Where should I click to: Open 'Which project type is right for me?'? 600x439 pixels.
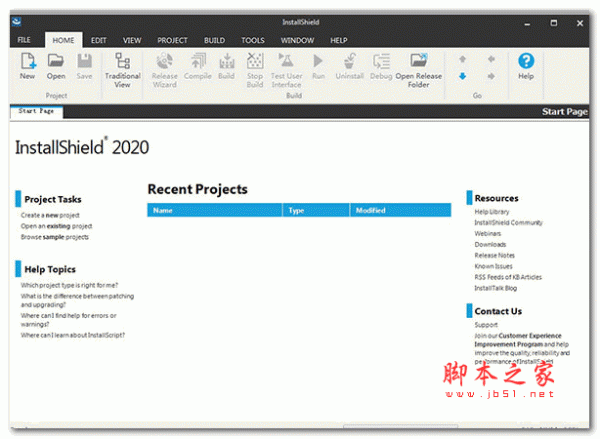coord(69,285)
